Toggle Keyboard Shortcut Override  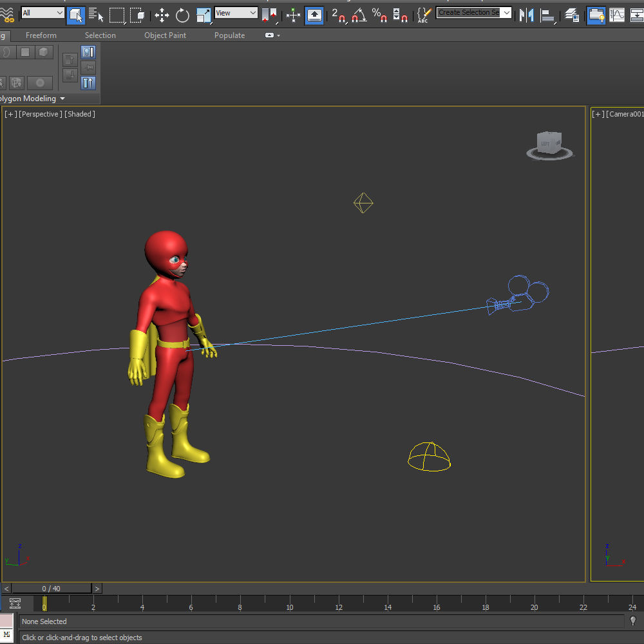coord(314,15)
